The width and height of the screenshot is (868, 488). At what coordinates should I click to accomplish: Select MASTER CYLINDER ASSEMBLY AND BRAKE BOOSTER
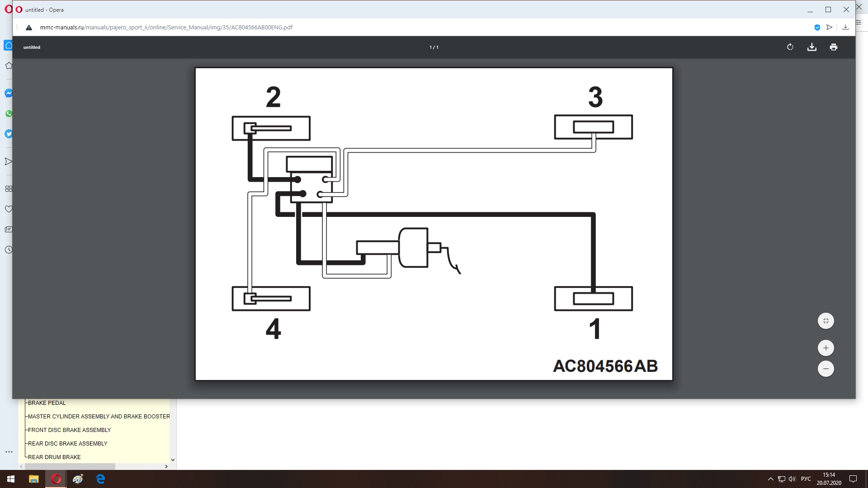tap(99, 417)
